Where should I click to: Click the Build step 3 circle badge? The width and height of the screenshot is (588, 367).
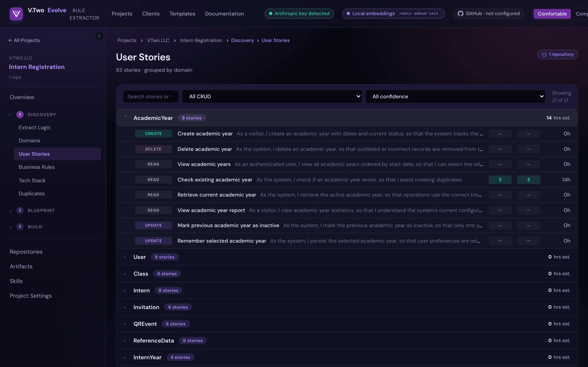coord(20,227)
